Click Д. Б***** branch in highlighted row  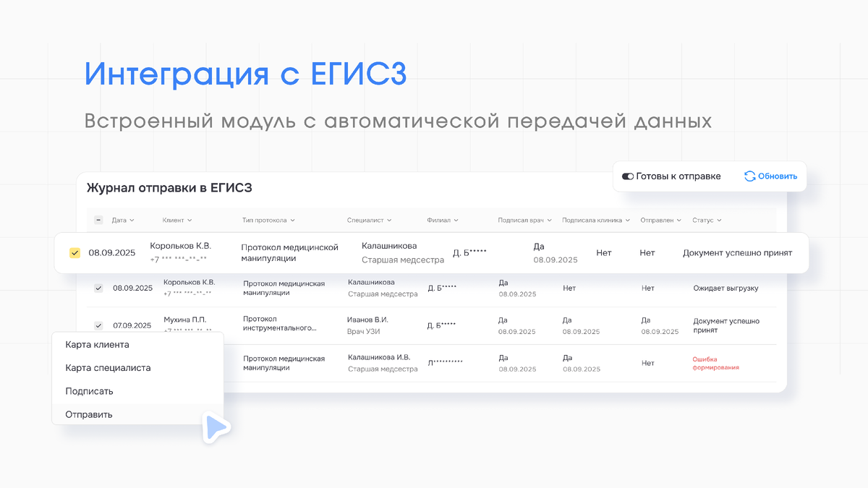point(469,253)
